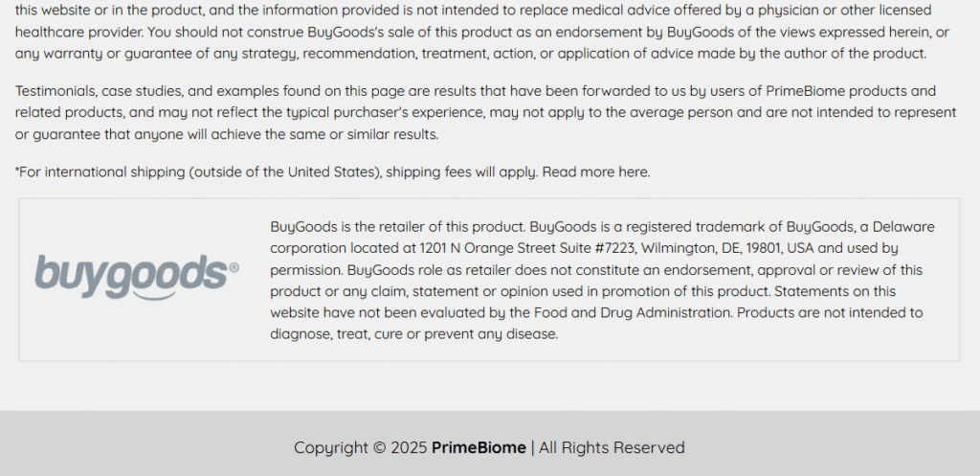Click the "United States" words in shipping notice
This screenshot has width=980, height=476.
point(332,172)
